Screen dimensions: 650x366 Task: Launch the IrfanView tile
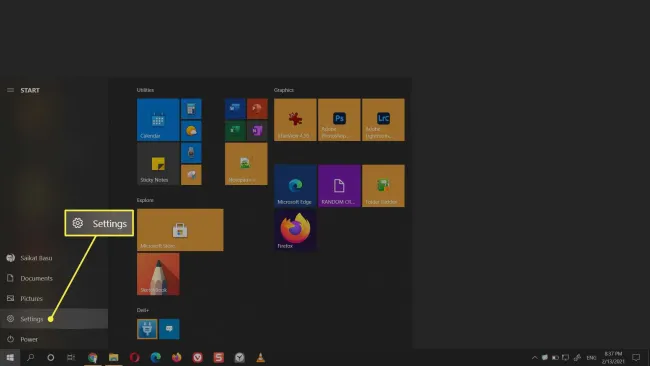point(295,119)
